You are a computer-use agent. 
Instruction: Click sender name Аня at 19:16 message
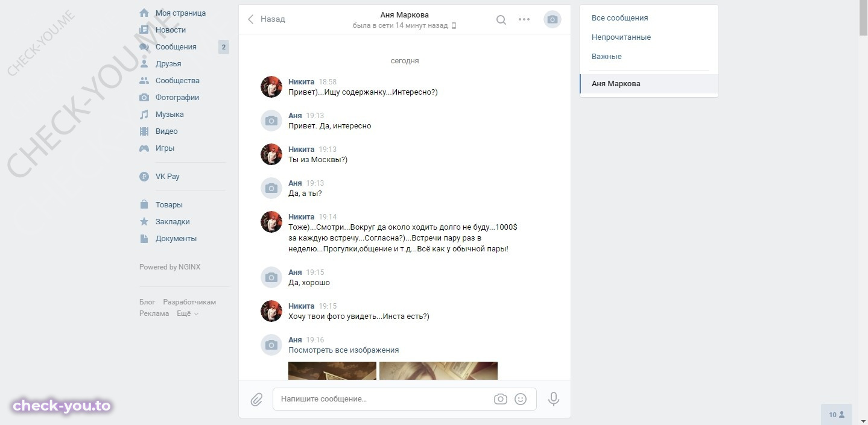pyautogui.click(x=295, y=340)
